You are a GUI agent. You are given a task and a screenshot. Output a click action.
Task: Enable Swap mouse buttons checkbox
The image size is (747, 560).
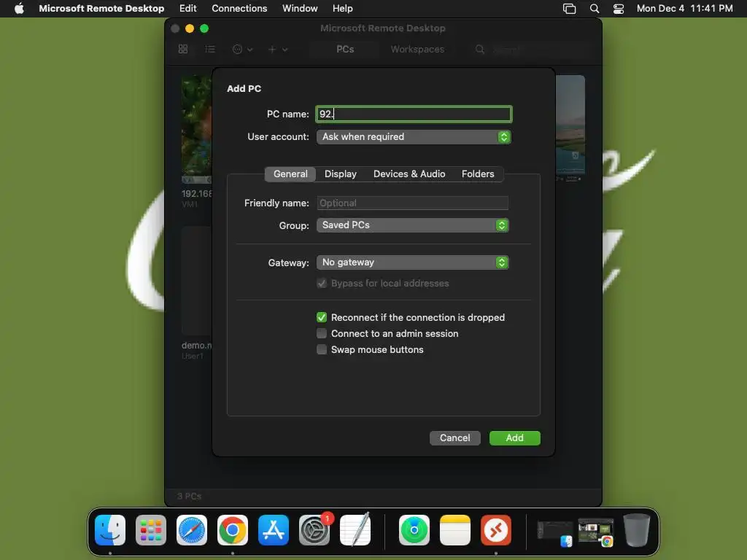(x=322, y=349)
